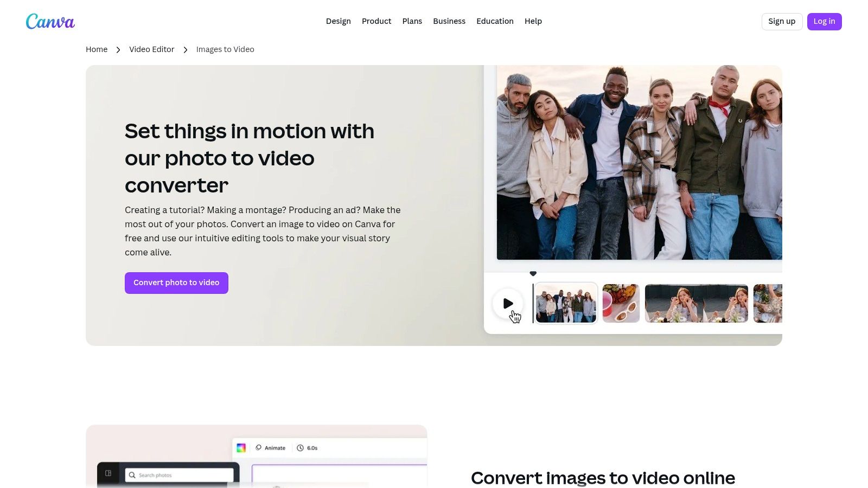This screenshot has height=488, width=868.
Task: Select the Plans menu item
Action: (412, 21)
